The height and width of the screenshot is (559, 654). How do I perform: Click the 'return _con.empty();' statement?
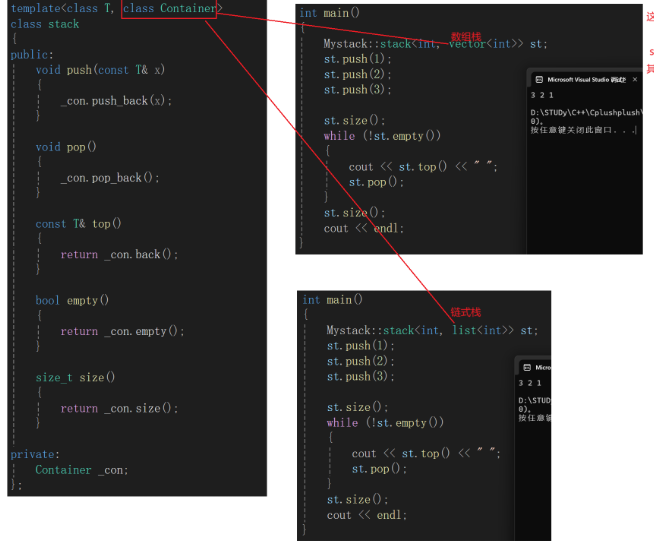tap(123, 331)
